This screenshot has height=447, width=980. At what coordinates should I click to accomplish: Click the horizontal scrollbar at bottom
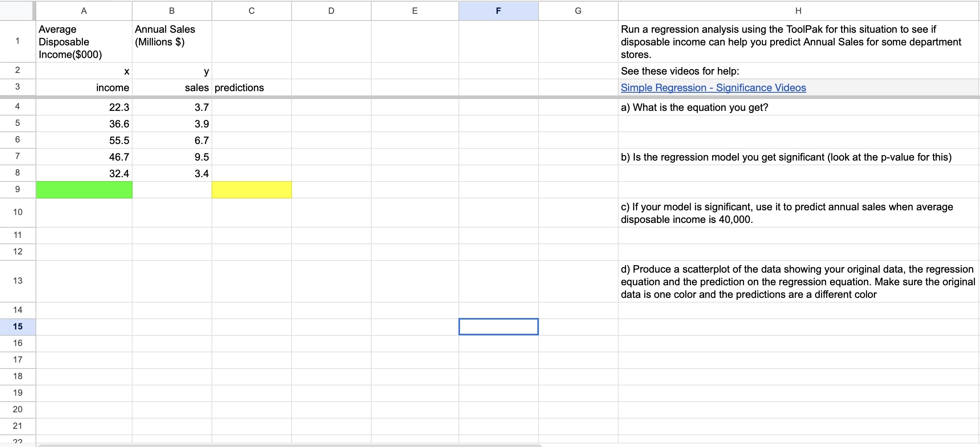pyautogui.click(x=290, y=445)
